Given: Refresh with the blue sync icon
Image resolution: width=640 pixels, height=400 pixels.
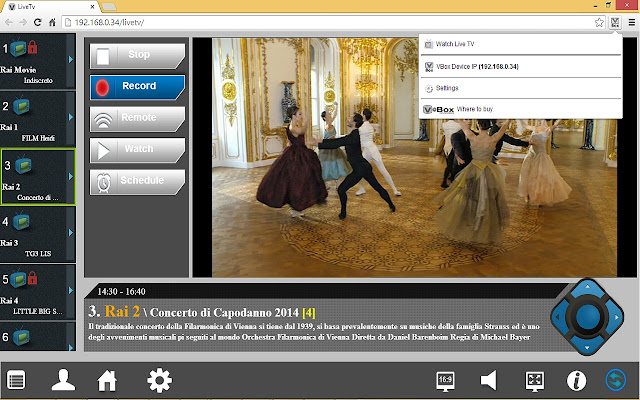Looking at the screenshot, I should (x=616, y=380).
